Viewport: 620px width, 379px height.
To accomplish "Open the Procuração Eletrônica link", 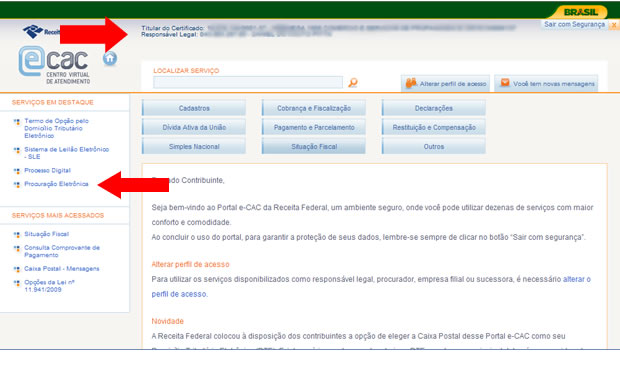I will point(56,184).
